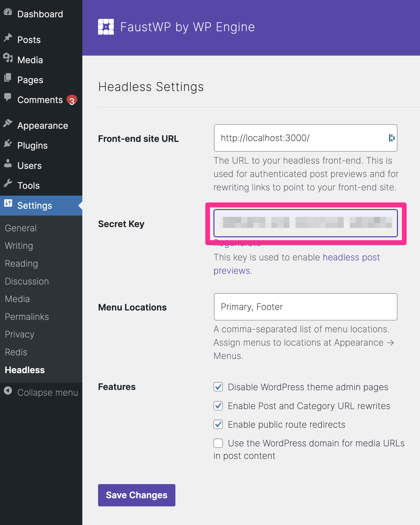Click the Plugins plug icon
This screenshot has height=525, width=420.
[x=8, y=143]
